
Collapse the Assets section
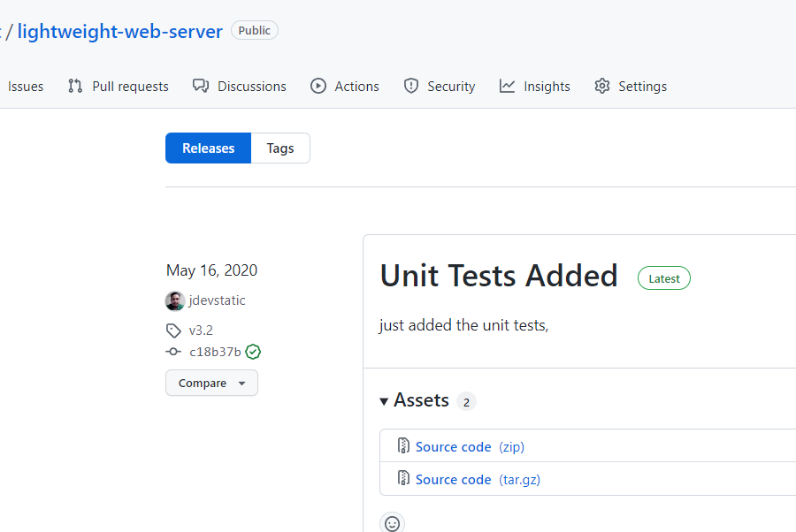[385, 401]
